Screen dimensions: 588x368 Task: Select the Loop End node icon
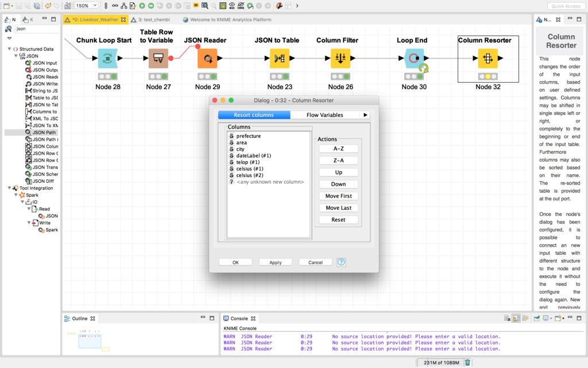point(414,58)
